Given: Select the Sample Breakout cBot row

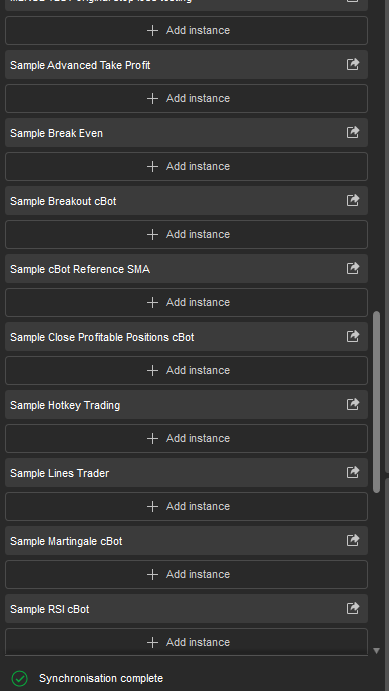Looking at the screenshot, I should pos(186,201).
